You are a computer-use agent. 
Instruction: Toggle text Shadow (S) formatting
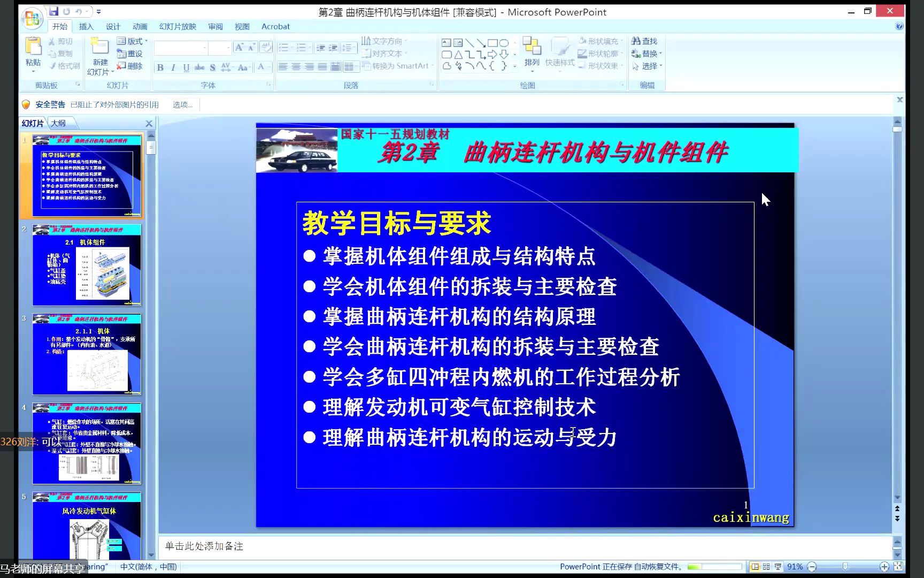pos(212,67)
